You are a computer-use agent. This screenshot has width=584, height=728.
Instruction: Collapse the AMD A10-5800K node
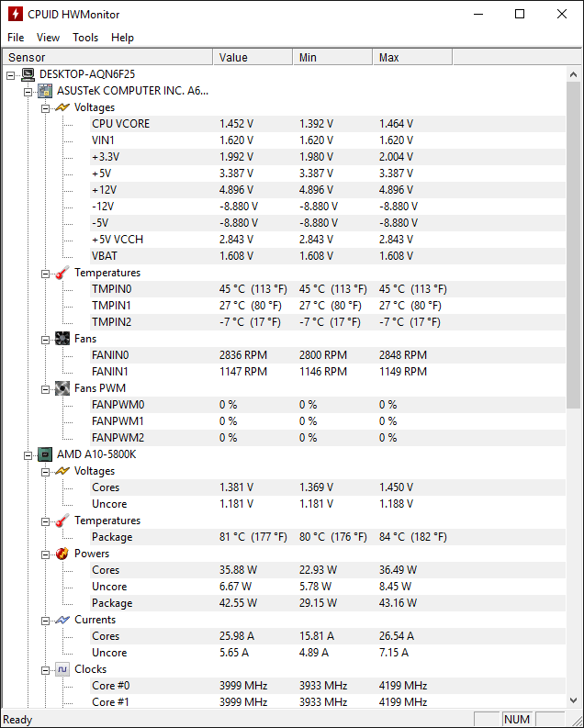(x=28, y=455)
